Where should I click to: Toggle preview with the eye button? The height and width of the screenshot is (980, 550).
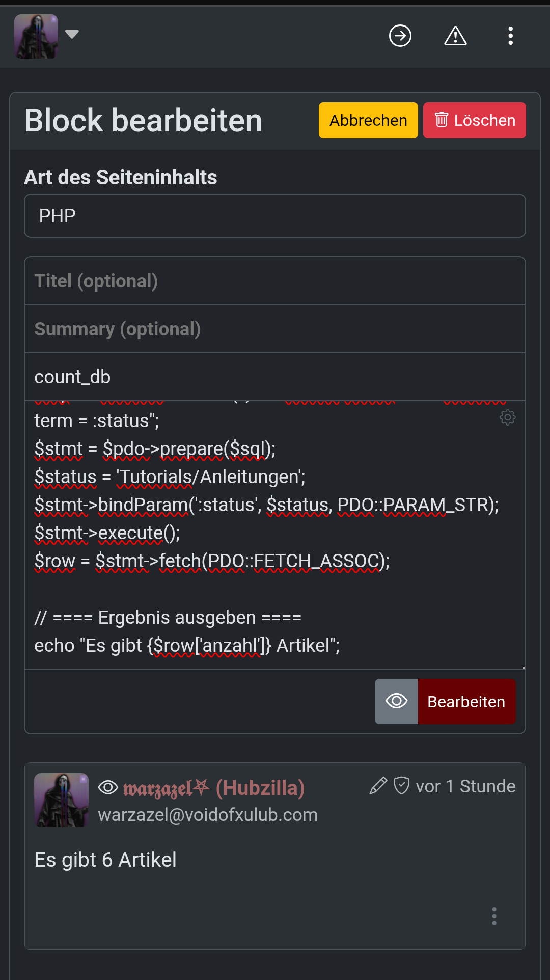[397, 701]
